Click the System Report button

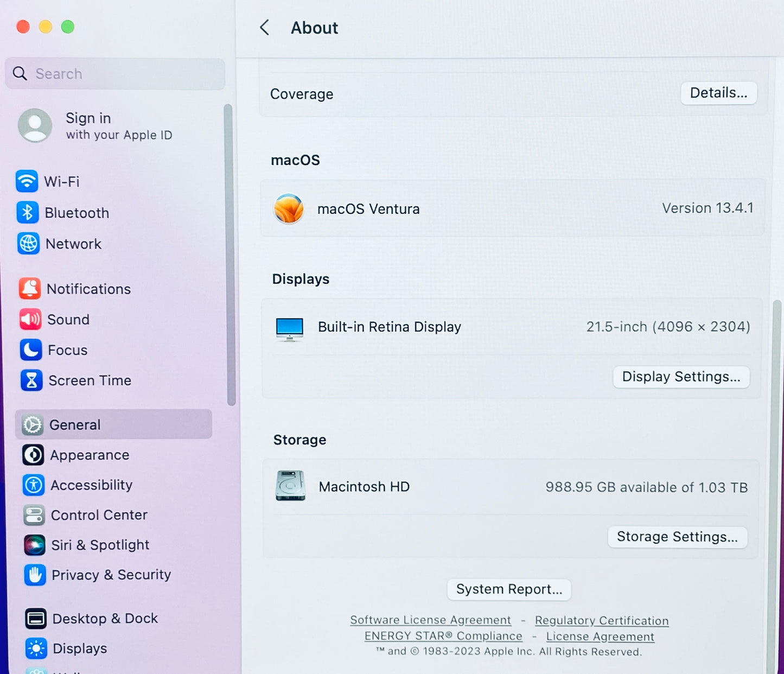click(509, 589)
